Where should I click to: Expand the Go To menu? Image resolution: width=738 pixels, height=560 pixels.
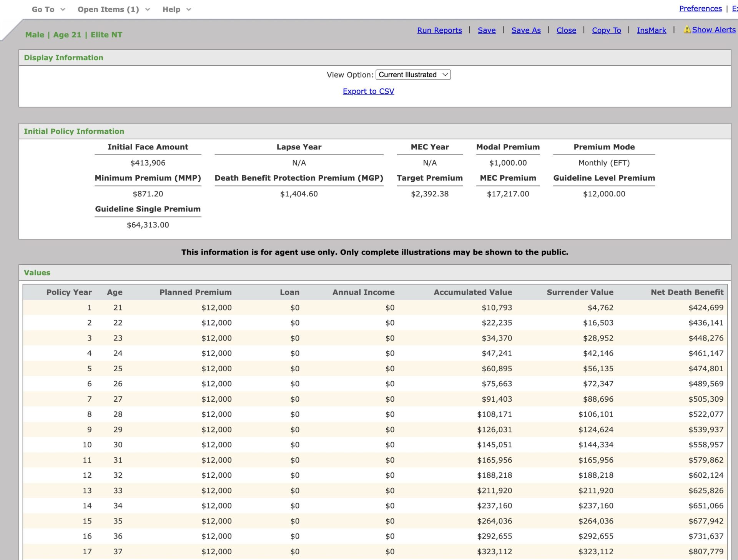coord(48,9)
